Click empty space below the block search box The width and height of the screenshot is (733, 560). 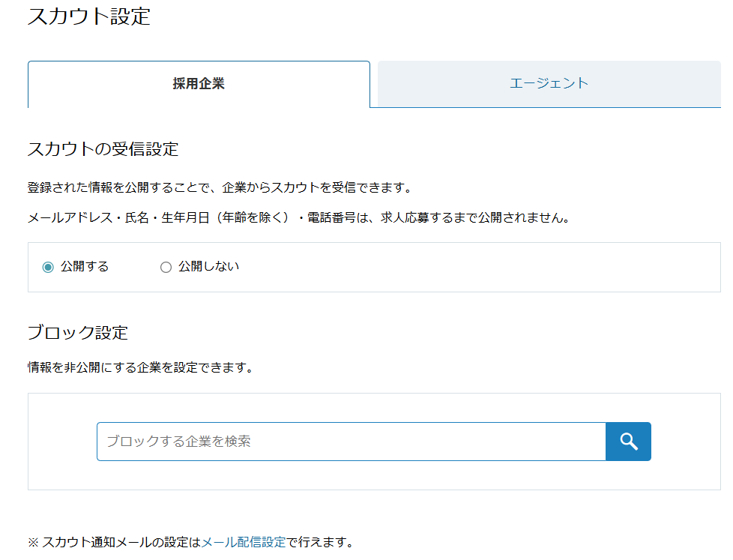point(374,476)
